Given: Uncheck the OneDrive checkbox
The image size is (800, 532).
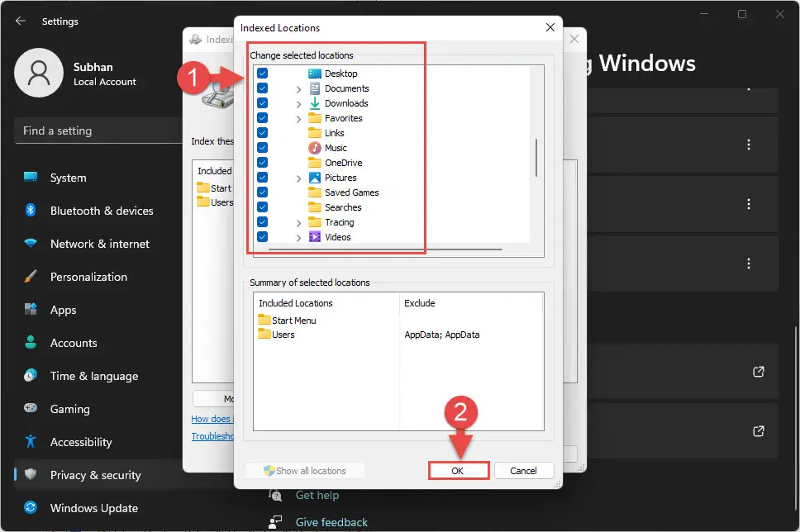Looking at the screenshot, I should pyautogui.click(x=262, y=162).
